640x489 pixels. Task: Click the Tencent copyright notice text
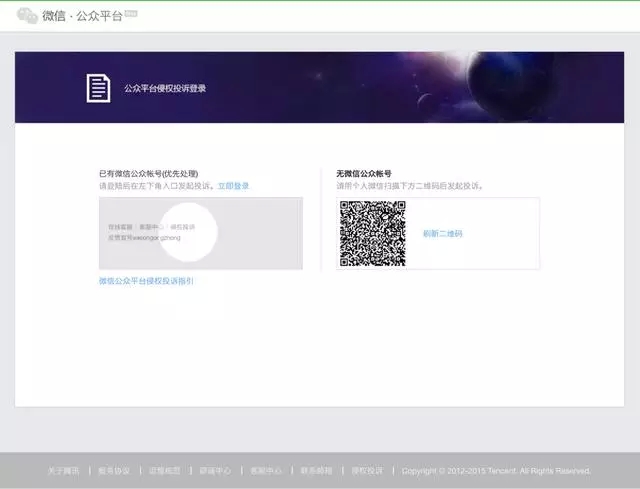pyautogui.click(x=495, y=470)
